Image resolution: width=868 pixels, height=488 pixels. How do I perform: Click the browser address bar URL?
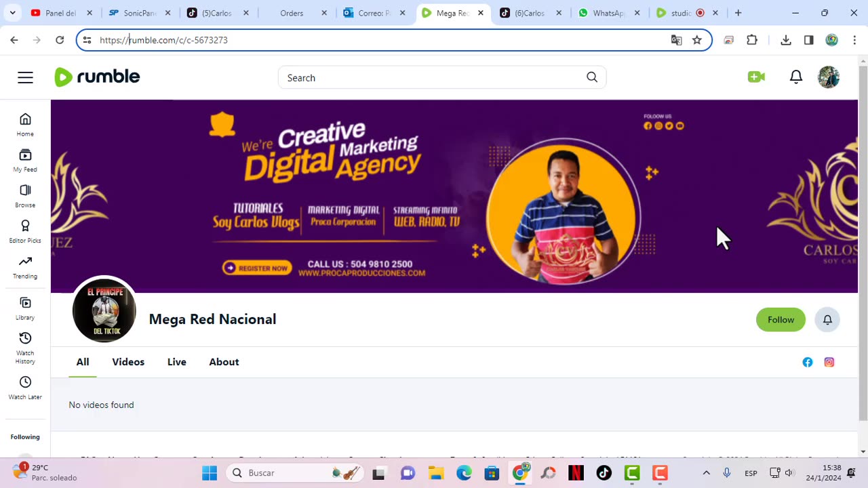coord(163,40)
